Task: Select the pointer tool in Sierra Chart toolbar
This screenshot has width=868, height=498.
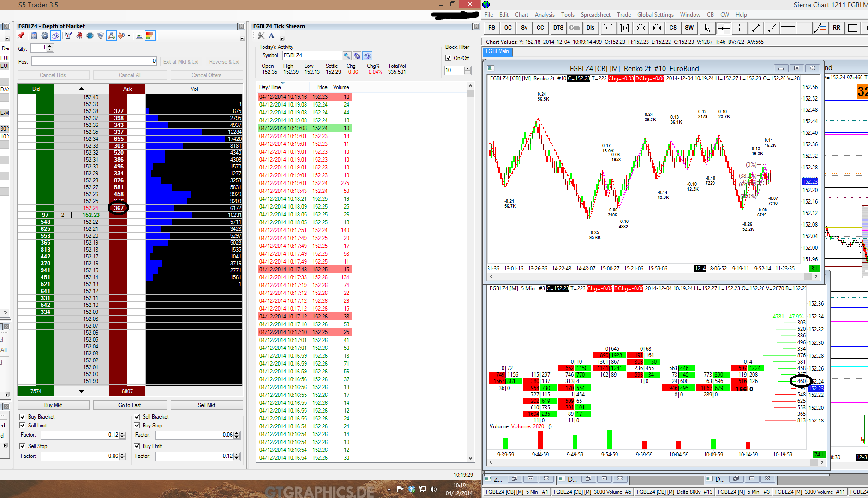Action: pos(707,28)
